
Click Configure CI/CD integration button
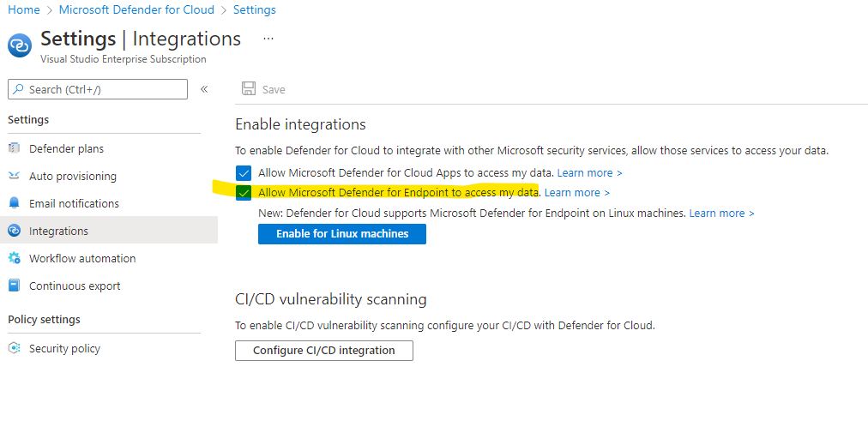323,350
